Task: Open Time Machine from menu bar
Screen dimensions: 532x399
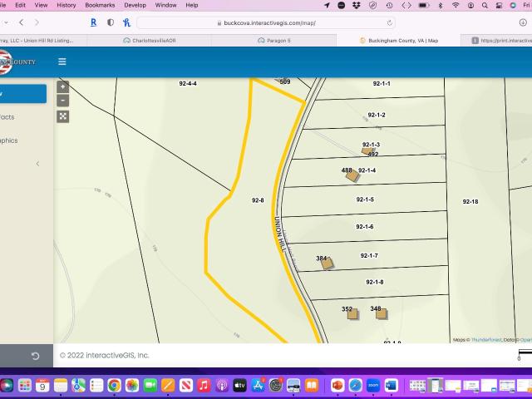Action: tap(389, 5)
